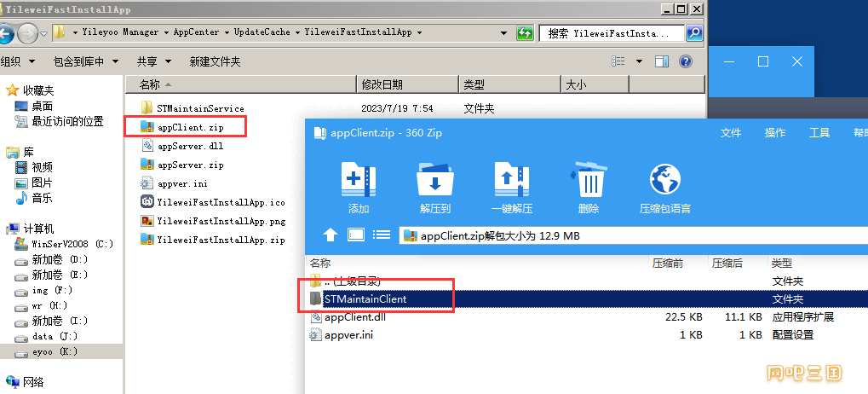Open WinSerV2008 (C:) drive
Image resolution: width=868 pixels, height=394 pixels.
(64, 244)
